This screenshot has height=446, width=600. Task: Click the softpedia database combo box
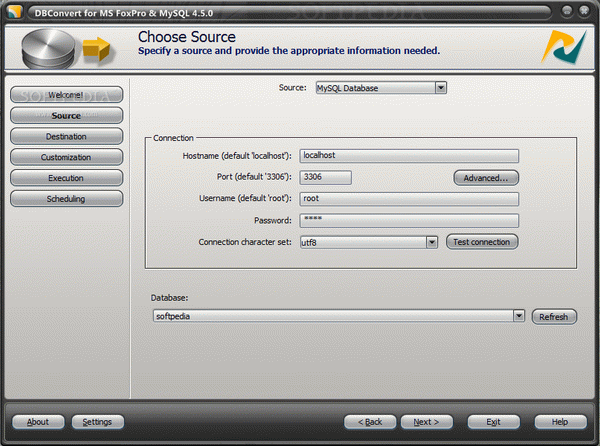[339, 316]
